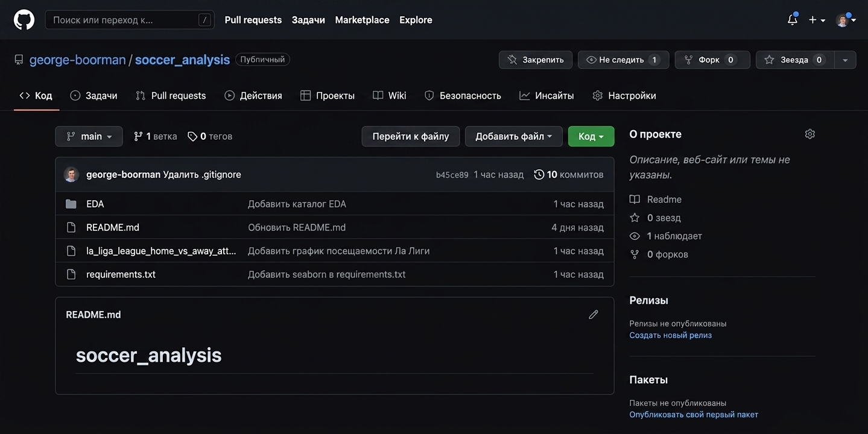Viewport: 868px width, 434px height.
Task: Switch to the Действия tab
Action: pyautogui.click(x=253, y=95)
